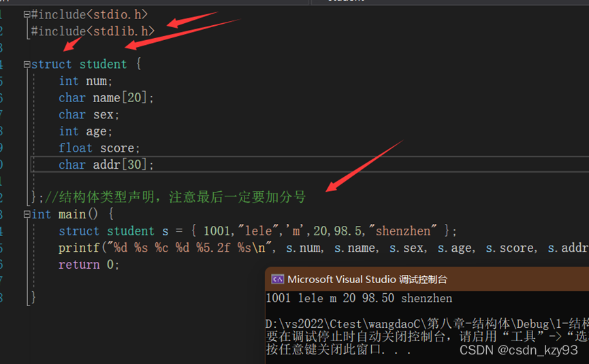Screen dimensions: 589x364
Task: Click the struct student s initializer line
Action: tap(257, 231)
